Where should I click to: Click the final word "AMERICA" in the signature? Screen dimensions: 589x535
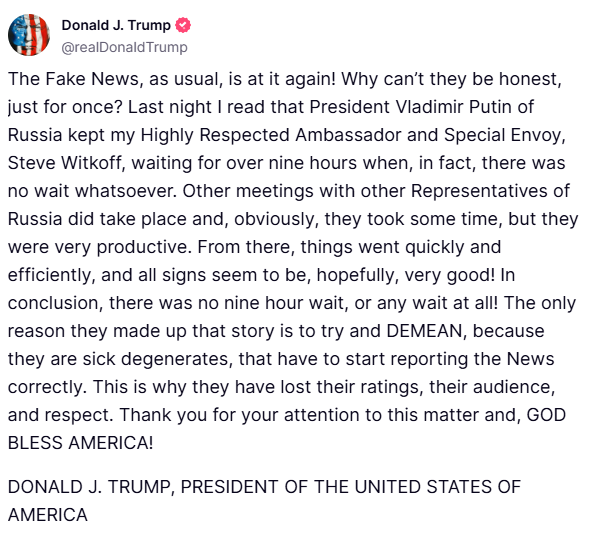point(47,515)
